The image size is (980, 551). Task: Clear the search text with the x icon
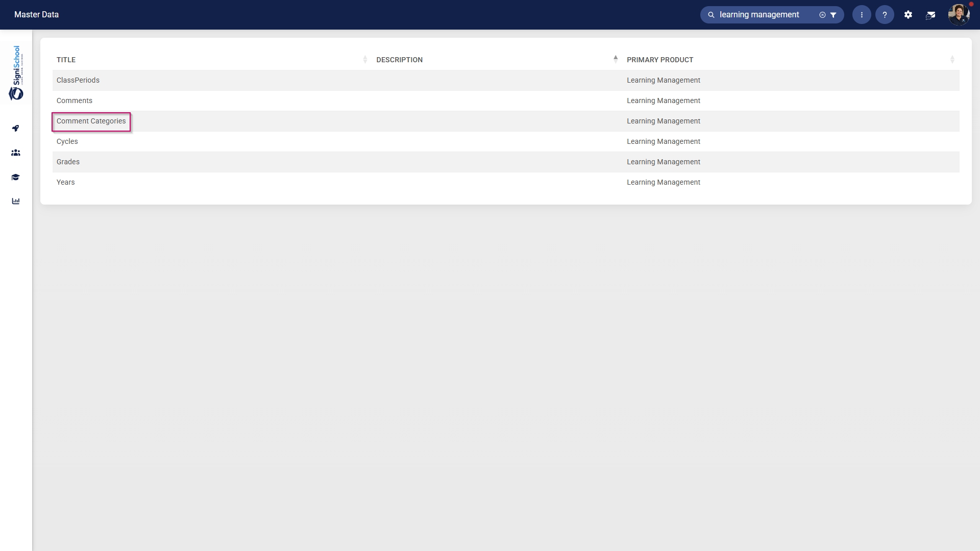(822, 15)
